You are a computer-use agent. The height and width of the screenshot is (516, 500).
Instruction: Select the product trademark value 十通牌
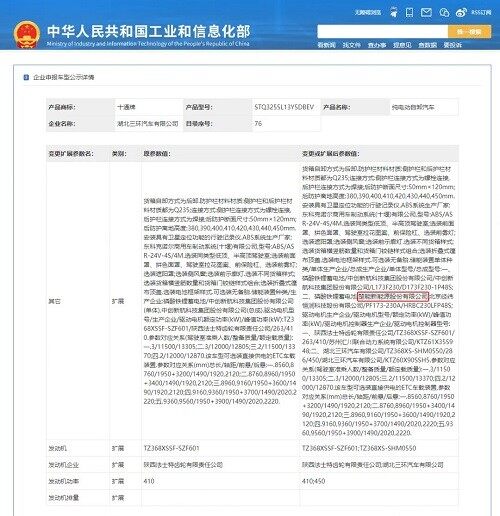126,107
